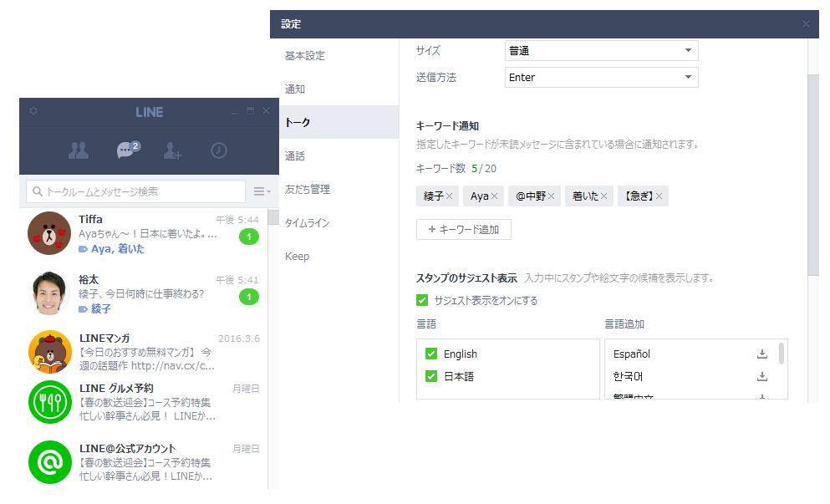Click keyword tag icon under Tiffa chat
Viewport: 830px width, 504px height.
point(83,249)
